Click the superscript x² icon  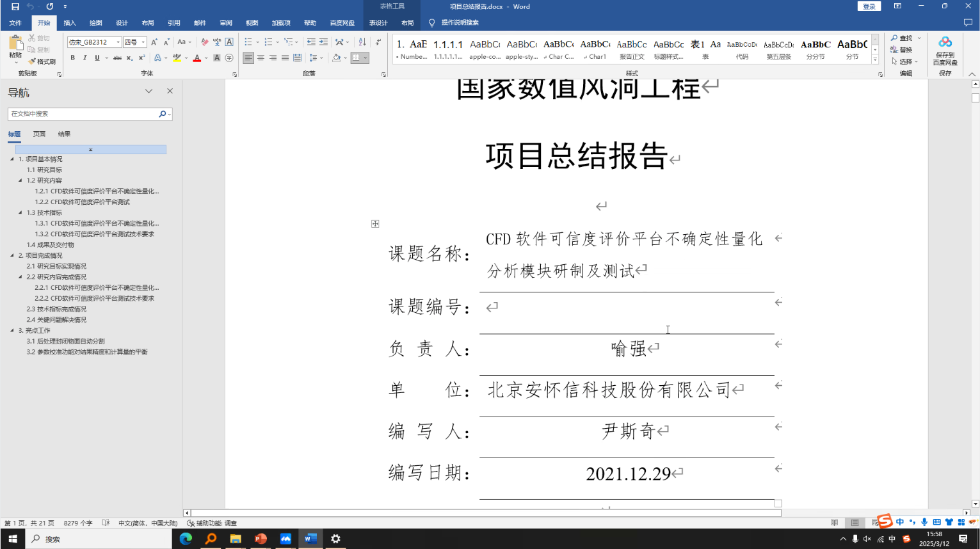(x=141, y=58)
